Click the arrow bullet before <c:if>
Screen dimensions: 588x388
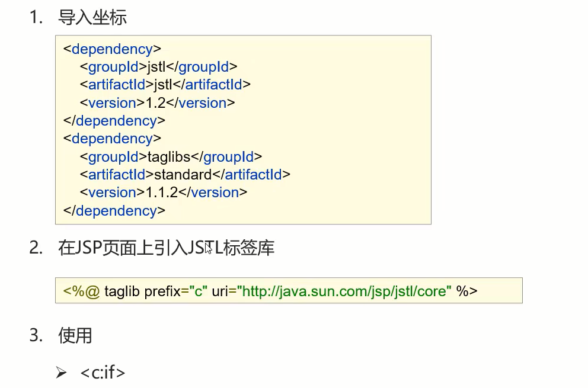[x=61, y=373]
